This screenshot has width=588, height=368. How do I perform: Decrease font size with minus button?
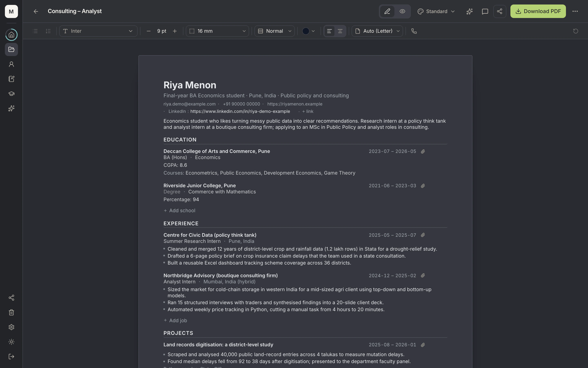click(x=148, y=31)
